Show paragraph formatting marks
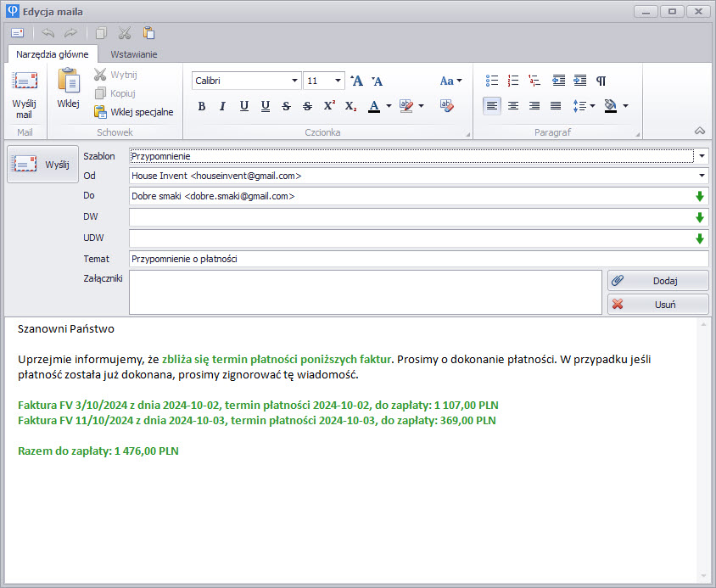 pos(601,81)
